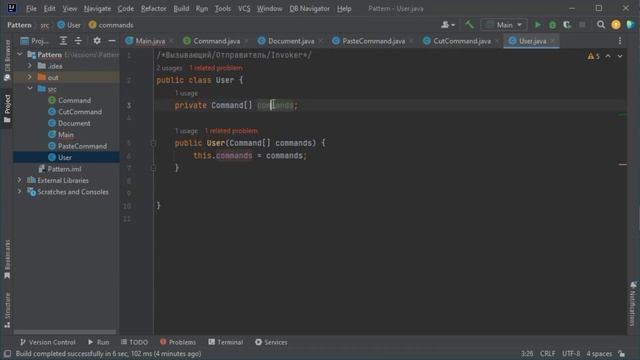Open the DB Navigator menu
Image resolution: width=640 pixels, height=360 pixels.
(309, 8)
